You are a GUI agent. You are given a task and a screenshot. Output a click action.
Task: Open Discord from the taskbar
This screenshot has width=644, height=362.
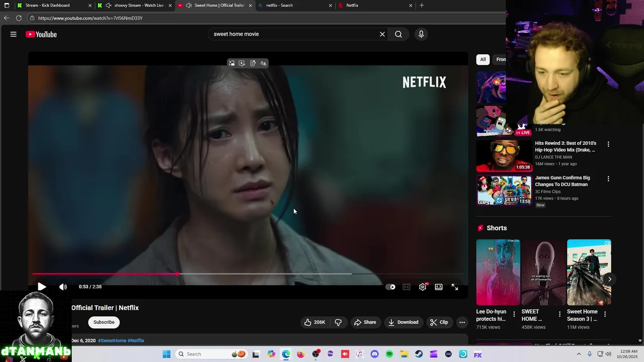[374, 354]
